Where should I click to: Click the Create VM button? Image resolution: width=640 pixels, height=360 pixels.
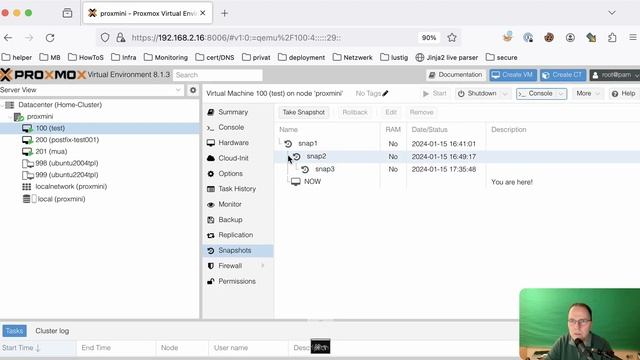(x=513, y=75)
